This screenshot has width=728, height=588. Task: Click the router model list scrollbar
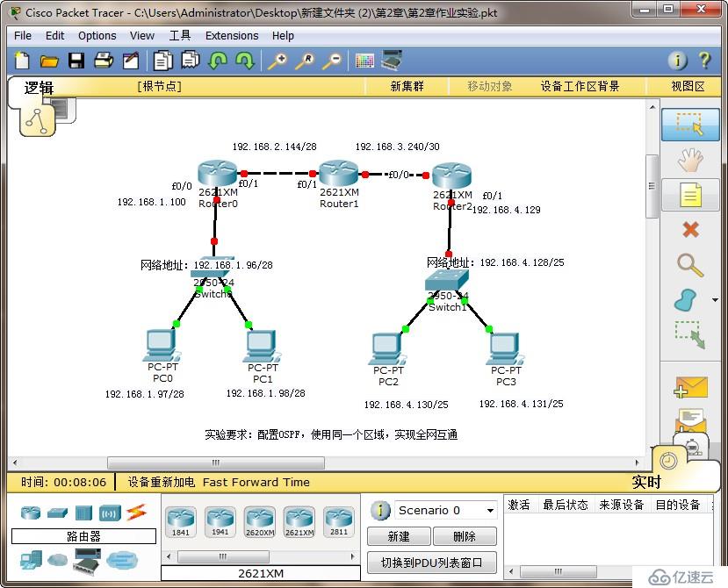pyautogui.click(x=223, y=556)
